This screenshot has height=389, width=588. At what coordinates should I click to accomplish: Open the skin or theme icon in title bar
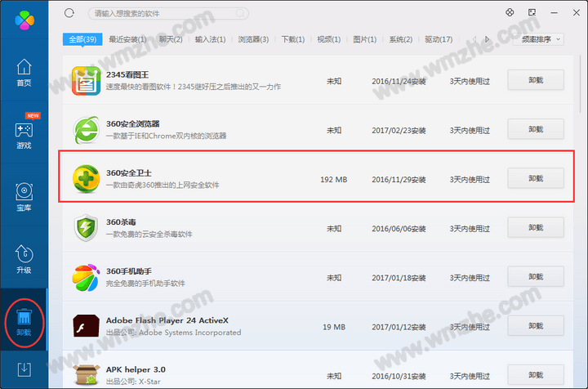click(x=510, y=12)
